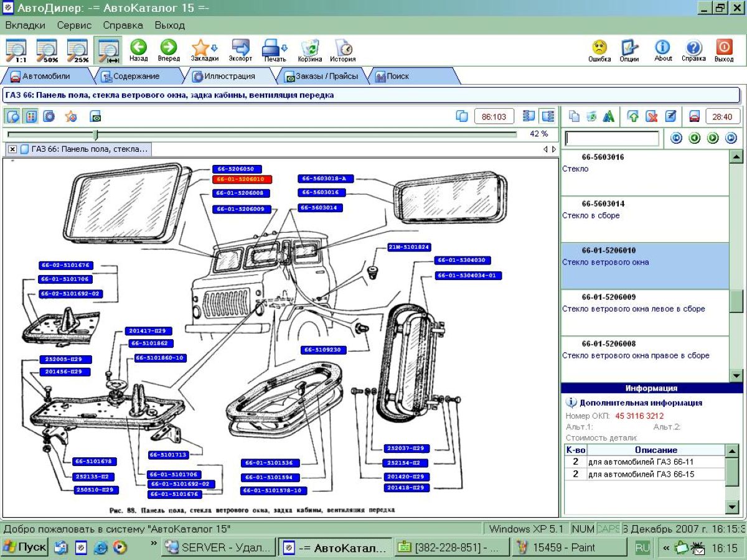This screenshot has height=560, width=747.
Task: Go forward with Вперед button
Action: (x=169, y=50)
